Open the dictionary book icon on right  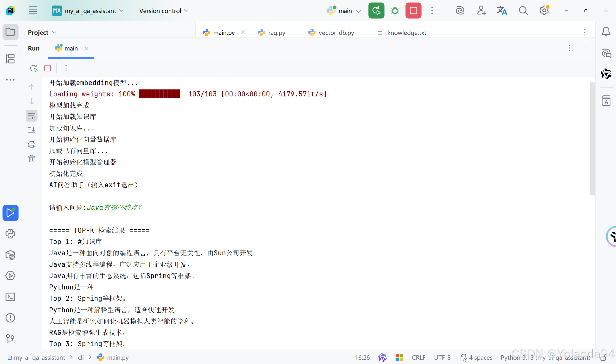(x=606, y=100)
